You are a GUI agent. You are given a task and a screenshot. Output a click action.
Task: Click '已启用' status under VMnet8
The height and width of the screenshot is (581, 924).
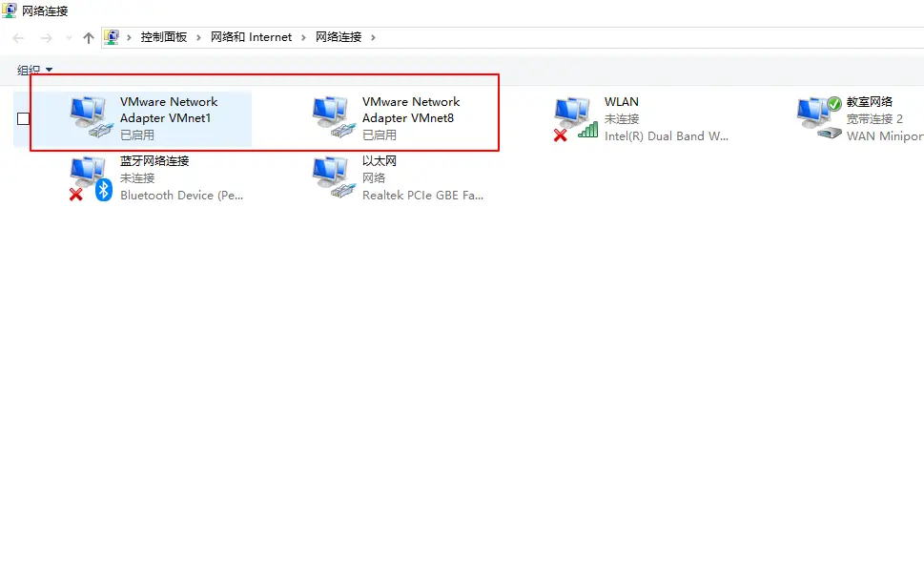(379, 135)
